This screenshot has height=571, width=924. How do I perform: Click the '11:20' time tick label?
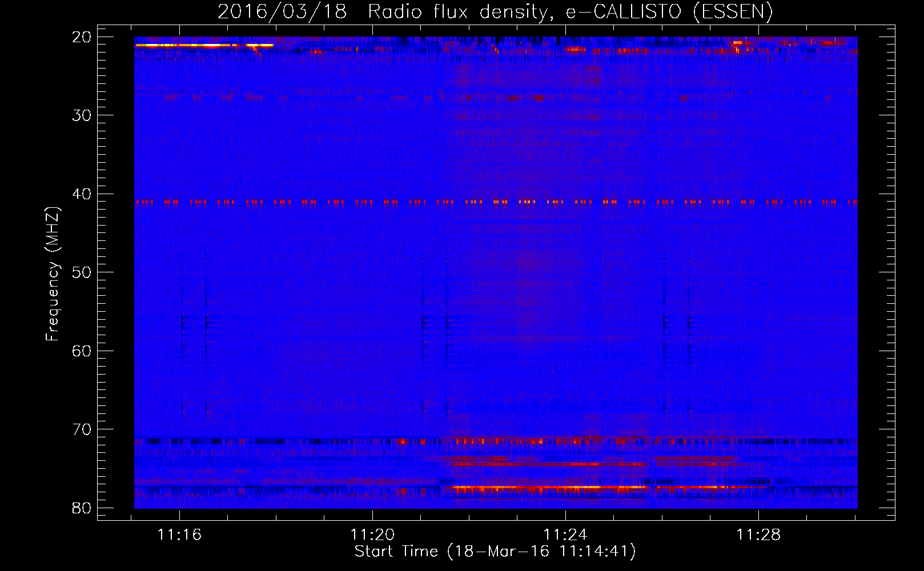[x=372, y=535]
